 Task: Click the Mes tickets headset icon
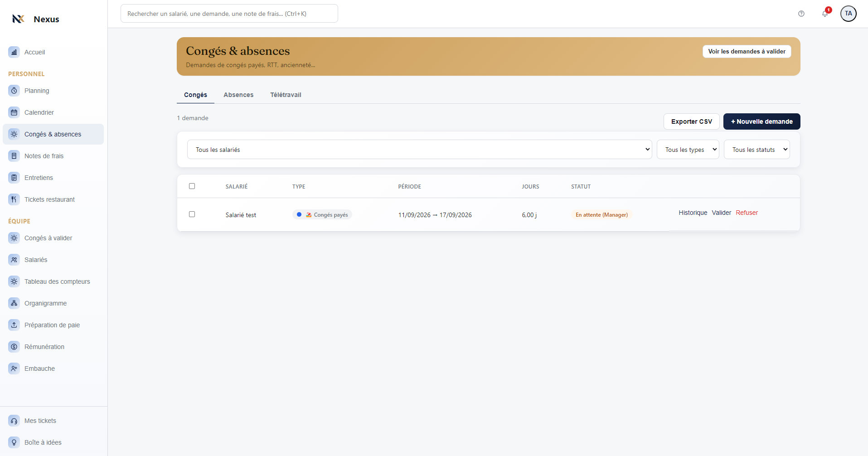(x=14, y=421)
